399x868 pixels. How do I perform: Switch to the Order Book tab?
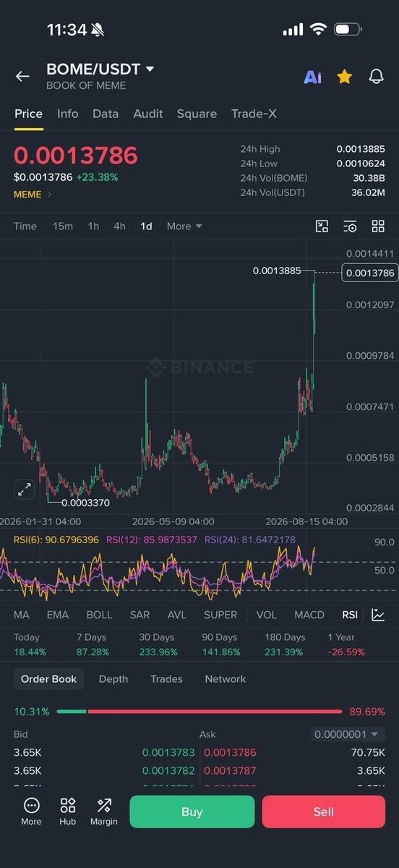48,679
